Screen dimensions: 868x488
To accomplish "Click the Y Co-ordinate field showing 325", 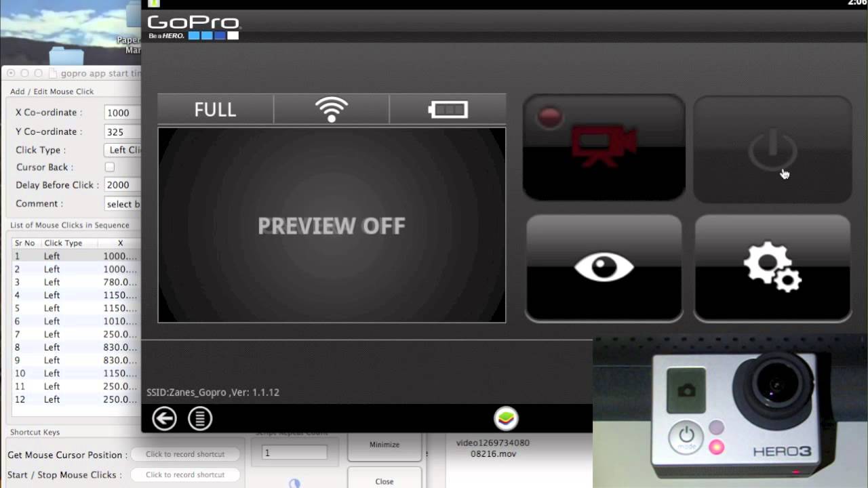I will click(x=123, y=131).
